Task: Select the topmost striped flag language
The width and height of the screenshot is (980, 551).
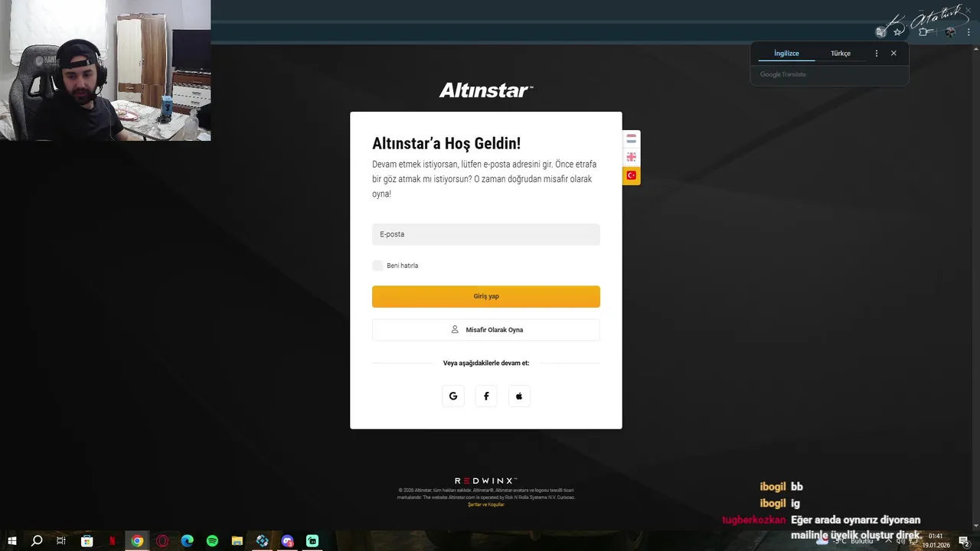Action: pos(632,139)
